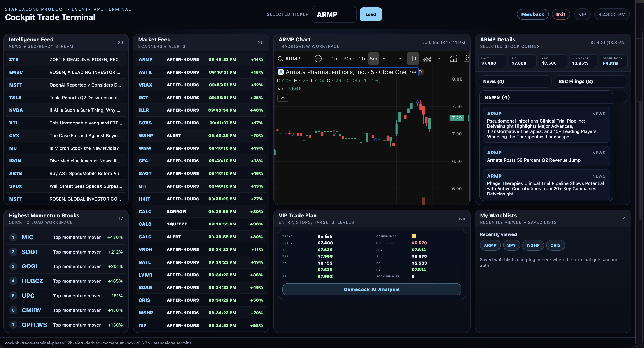
Task: Click the chart symbol search magnifier icon
Action: click(280, 59)
